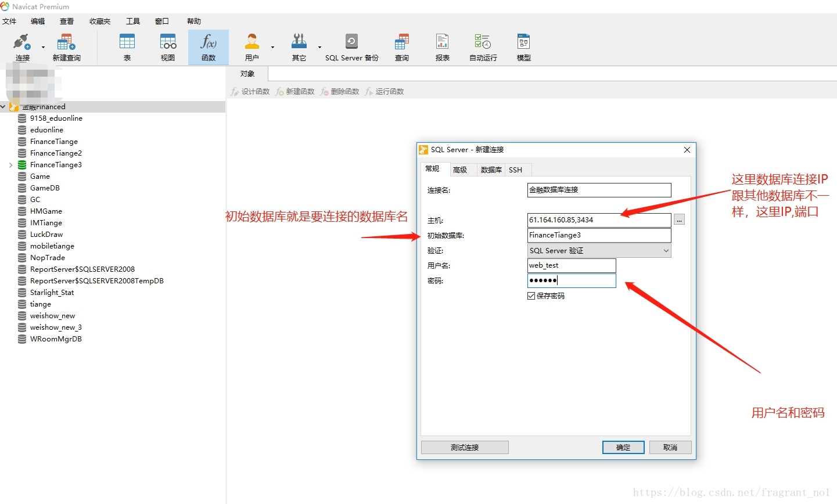This screenshot has width=837, height=504.
Task: Click the 模型 (Model) toolbar icon
Action: [523, 46]
